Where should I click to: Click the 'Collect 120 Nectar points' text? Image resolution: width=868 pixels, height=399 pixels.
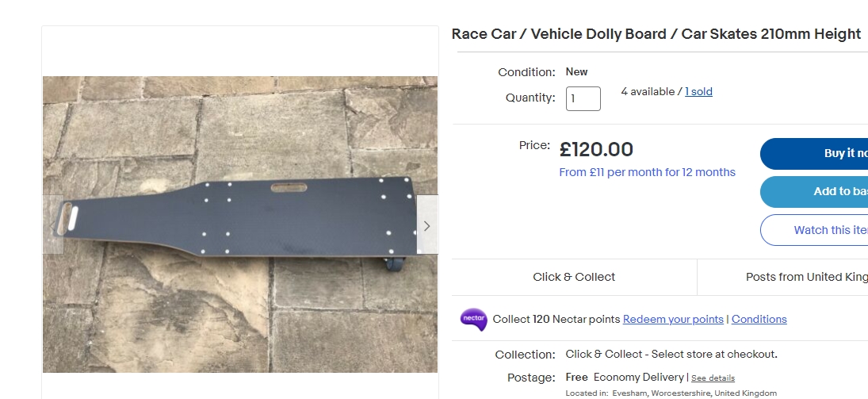[556, 319]
